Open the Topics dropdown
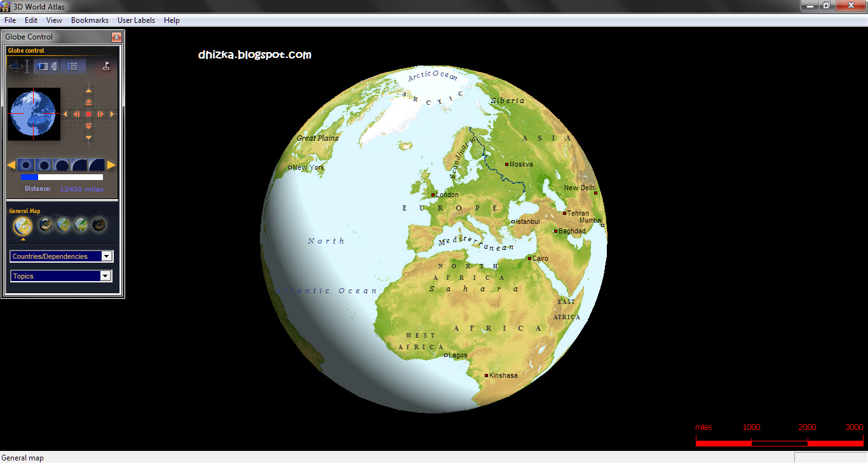 point(107,275)
